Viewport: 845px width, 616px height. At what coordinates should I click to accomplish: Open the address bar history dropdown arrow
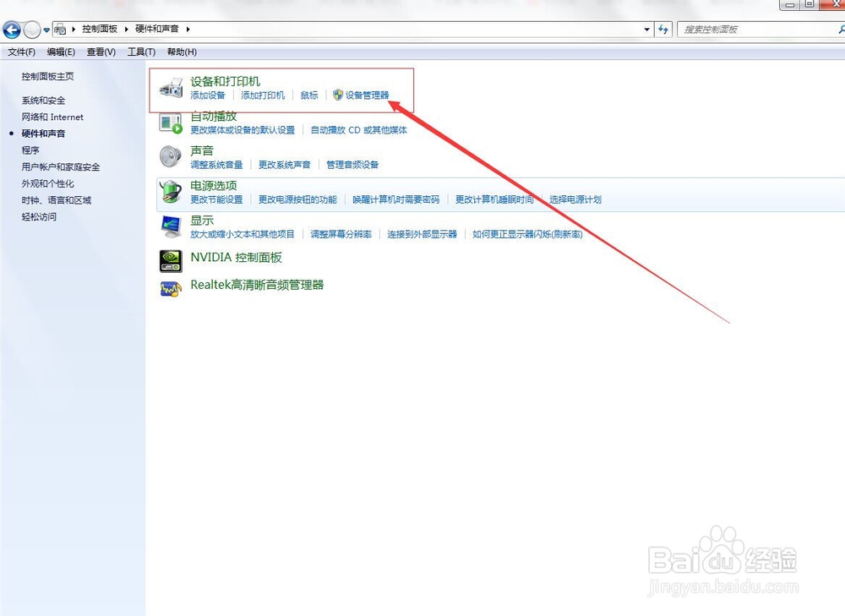(647, 30)
